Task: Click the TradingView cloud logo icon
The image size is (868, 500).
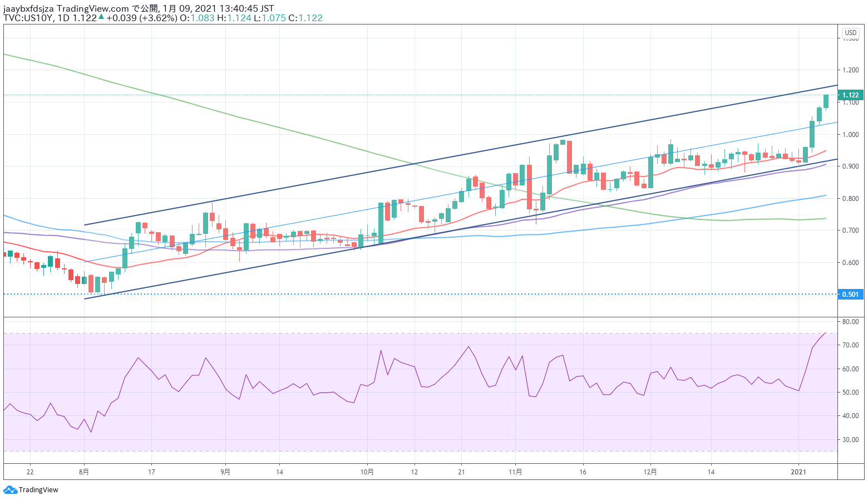Action: point(10,490)
